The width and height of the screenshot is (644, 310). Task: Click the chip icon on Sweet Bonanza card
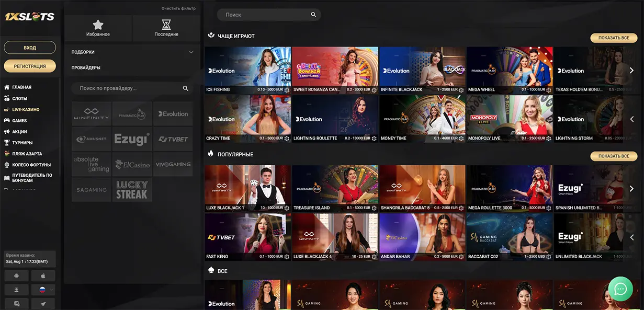pos(374,90)
